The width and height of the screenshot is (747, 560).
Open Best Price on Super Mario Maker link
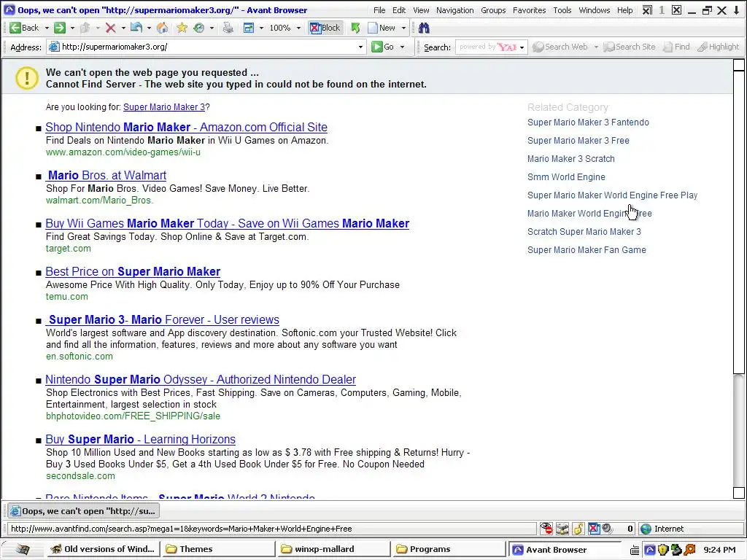[x=133, y=271]
